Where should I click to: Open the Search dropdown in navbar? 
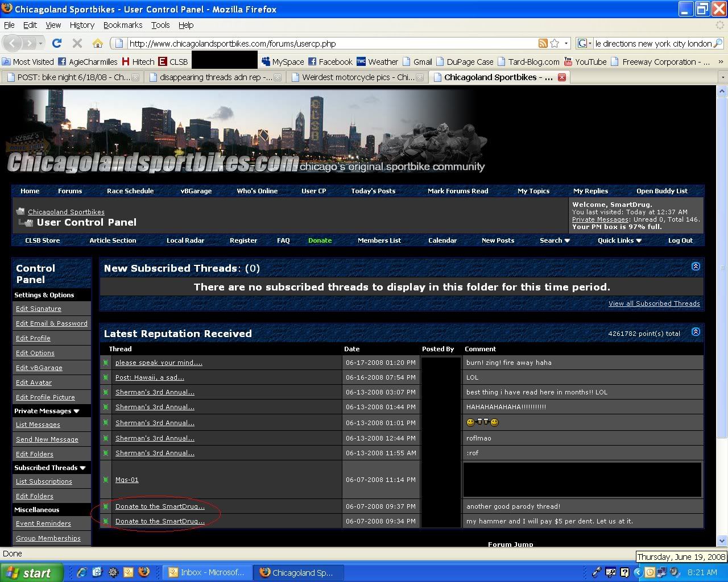coord(555,240)
